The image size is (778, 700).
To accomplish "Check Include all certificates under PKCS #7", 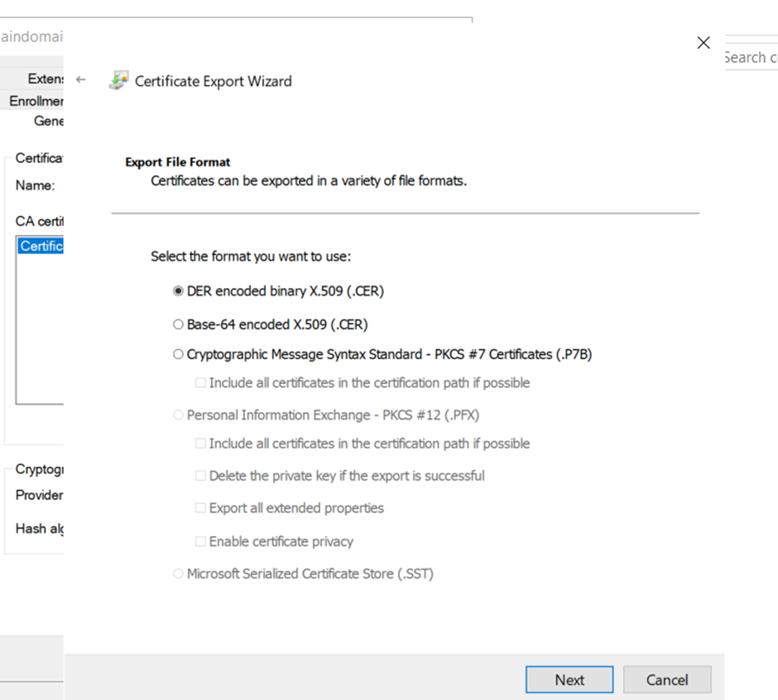I will point(200,383).
